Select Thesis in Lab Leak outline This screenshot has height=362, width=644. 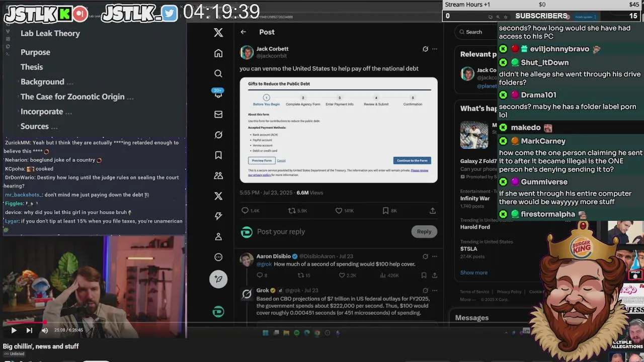(x=32, y=67)
